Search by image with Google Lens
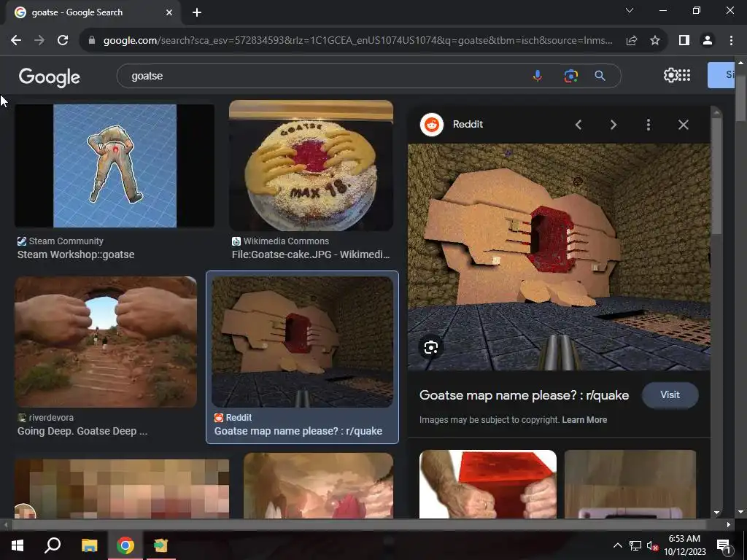This screenshot has height=560, width=747. tap(570, 76)
